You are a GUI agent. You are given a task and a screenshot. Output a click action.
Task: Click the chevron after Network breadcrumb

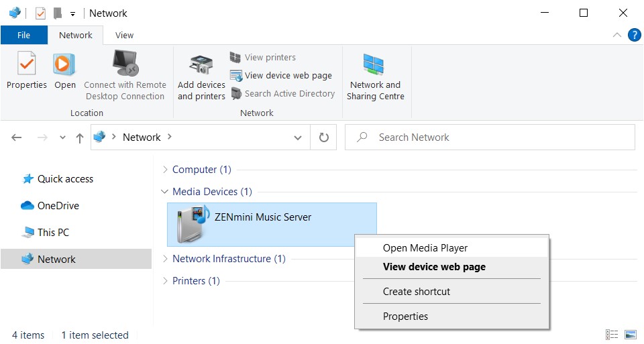pos(170,137)
